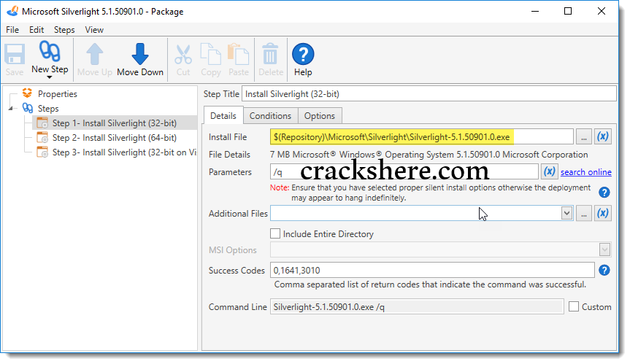Click the File Details text '7 MB Microsoft® Windows®'
This screenshot has width=630, height=364.
click(x=326, y=155)
